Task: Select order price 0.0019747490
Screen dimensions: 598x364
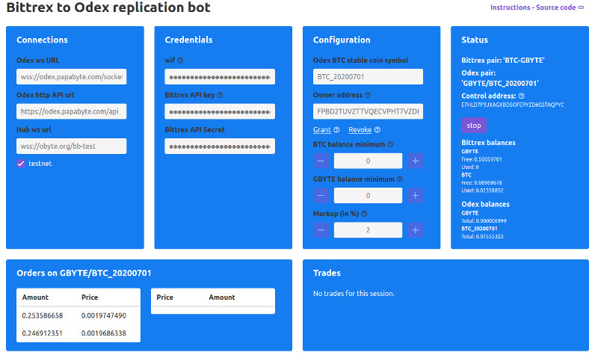Action: (104, 315)
